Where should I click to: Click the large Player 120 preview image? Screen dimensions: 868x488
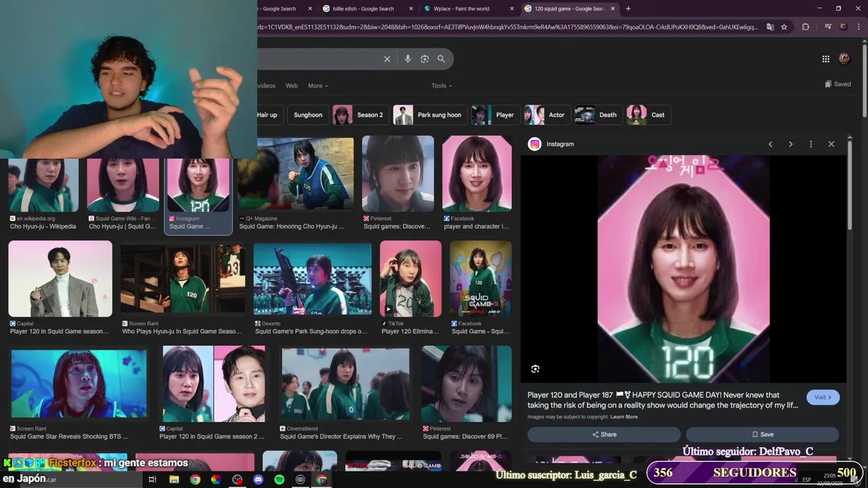pyautogui.click(x=684, y=269)
